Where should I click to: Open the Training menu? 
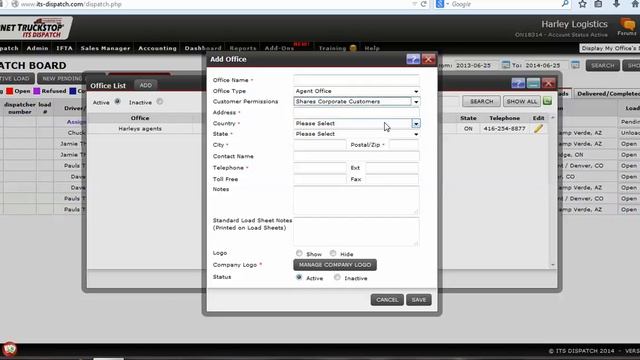point(332,48)
